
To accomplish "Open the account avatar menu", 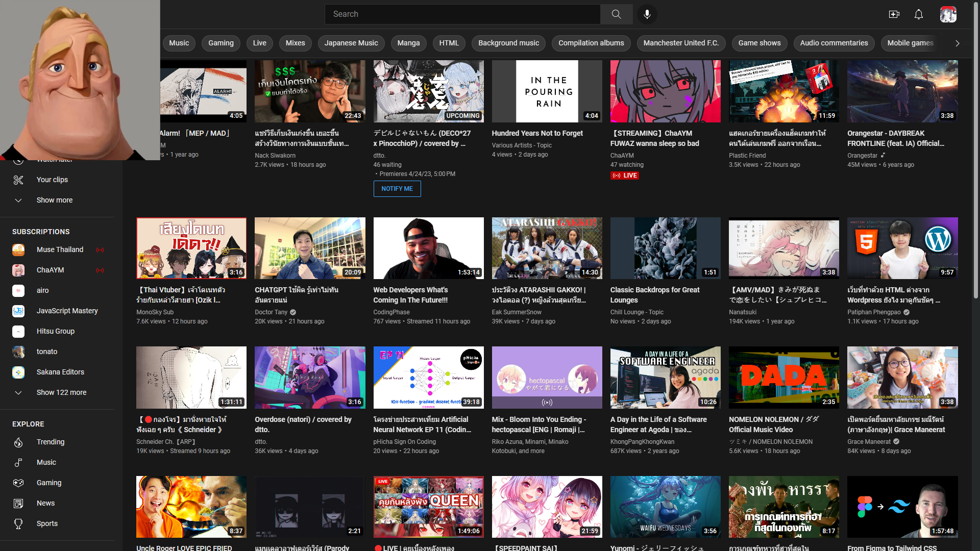I will (948, 14).
